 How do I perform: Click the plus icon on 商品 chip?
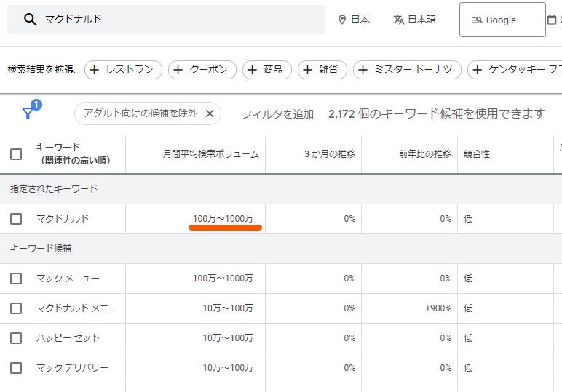(x=253, y=69)
